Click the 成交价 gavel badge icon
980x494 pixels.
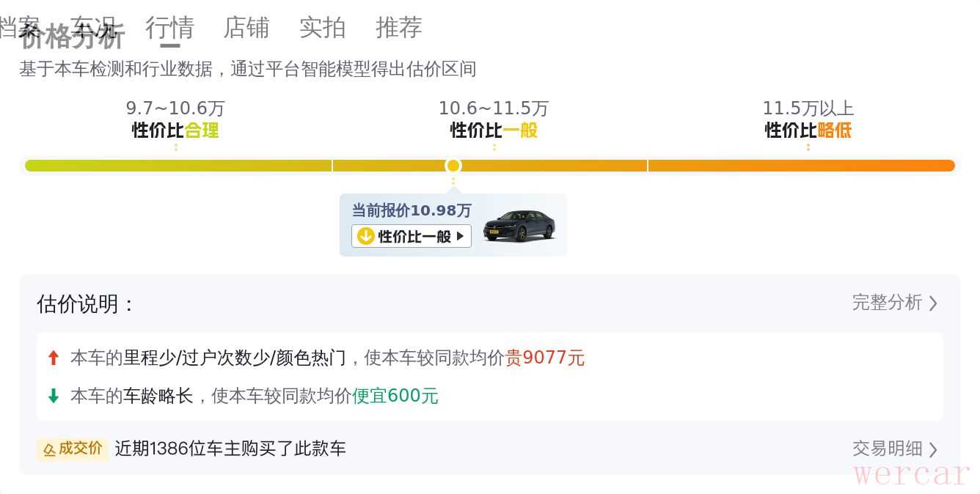pos(50,449)
